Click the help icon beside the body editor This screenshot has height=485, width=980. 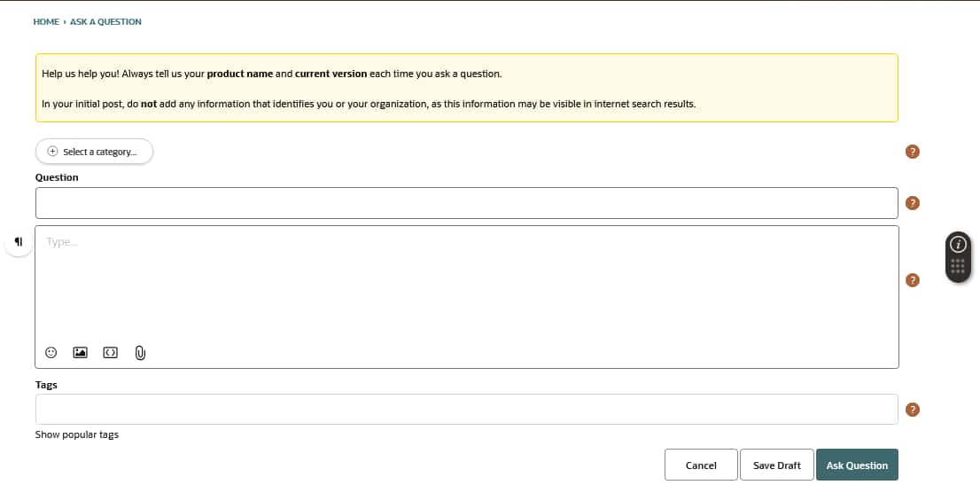point(913,280)
